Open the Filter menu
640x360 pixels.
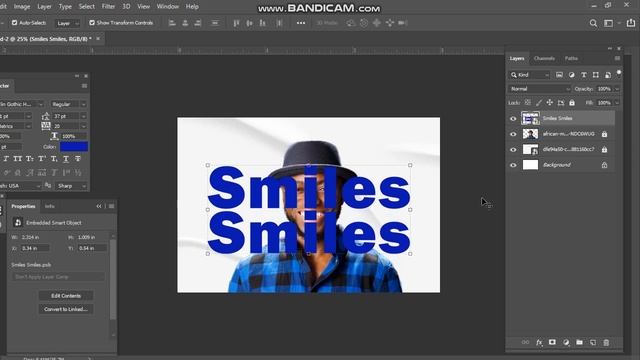108,7
